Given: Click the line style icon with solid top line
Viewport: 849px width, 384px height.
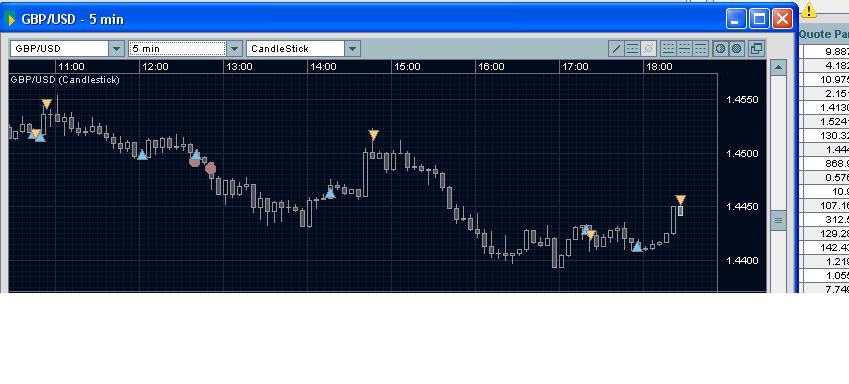Looking at the screenshot, I should click(x=701, y=49).
